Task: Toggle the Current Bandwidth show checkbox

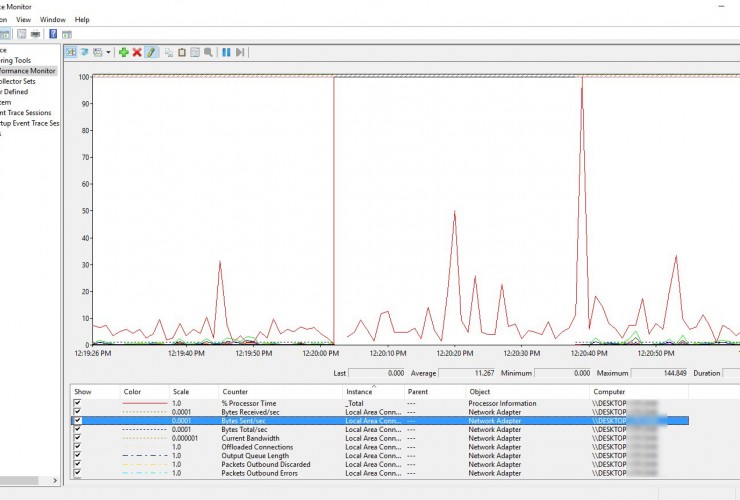Action: 78,438
